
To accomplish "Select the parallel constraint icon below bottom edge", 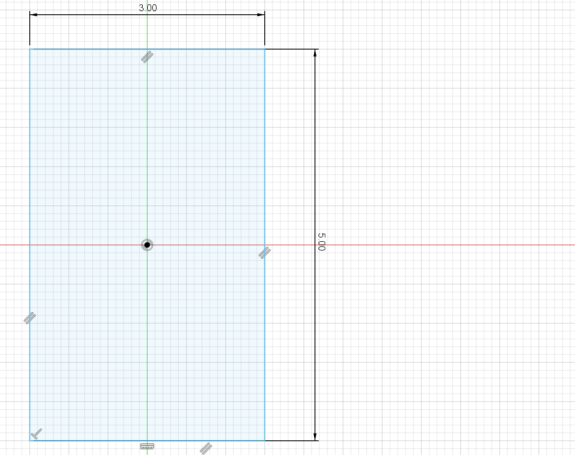I will (206, 448).
